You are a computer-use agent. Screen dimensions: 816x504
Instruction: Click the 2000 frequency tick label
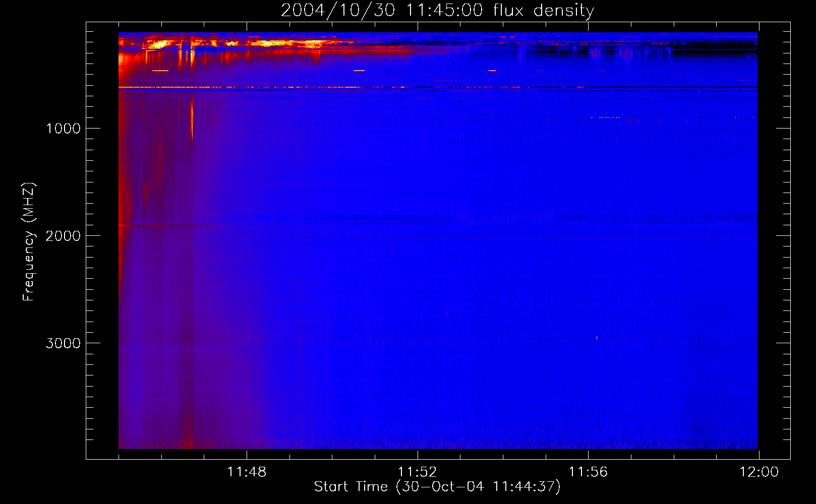63,236
